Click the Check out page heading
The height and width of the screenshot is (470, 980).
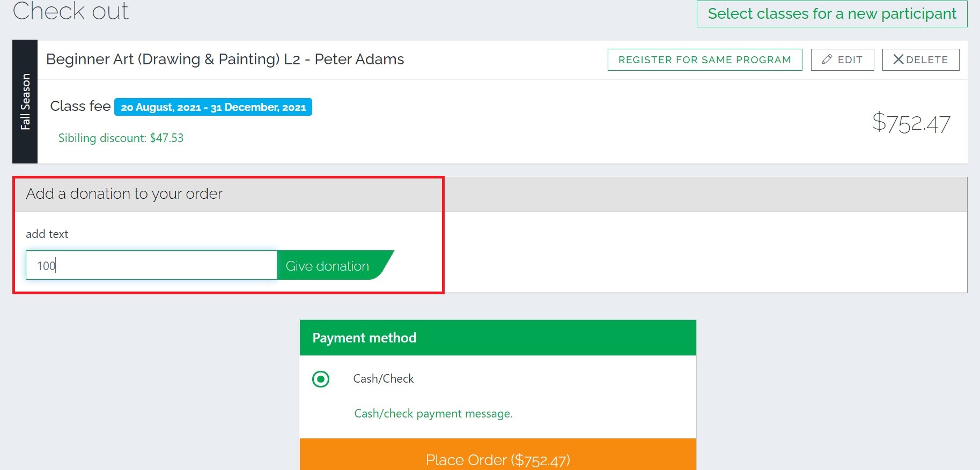pyautogui.click(x=70, y=11)
